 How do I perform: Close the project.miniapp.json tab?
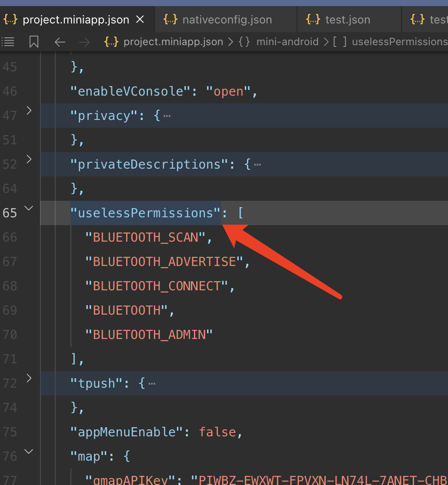(140, 20)
